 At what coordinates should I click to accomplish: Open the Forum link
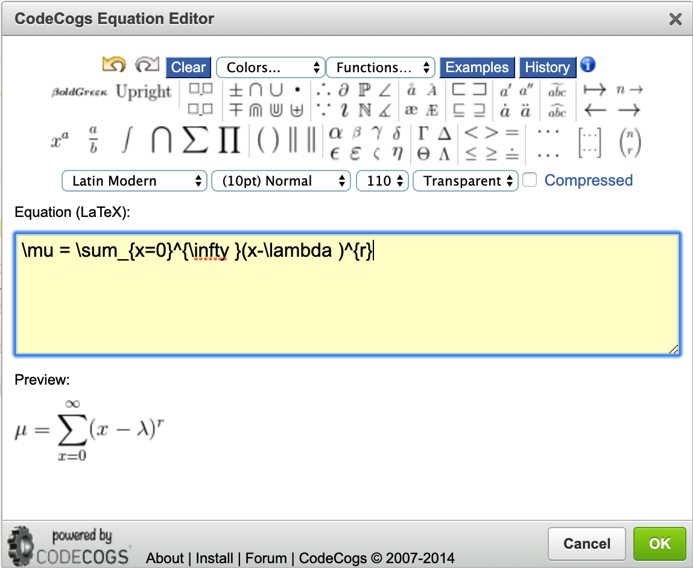click(x=266, y=558)
